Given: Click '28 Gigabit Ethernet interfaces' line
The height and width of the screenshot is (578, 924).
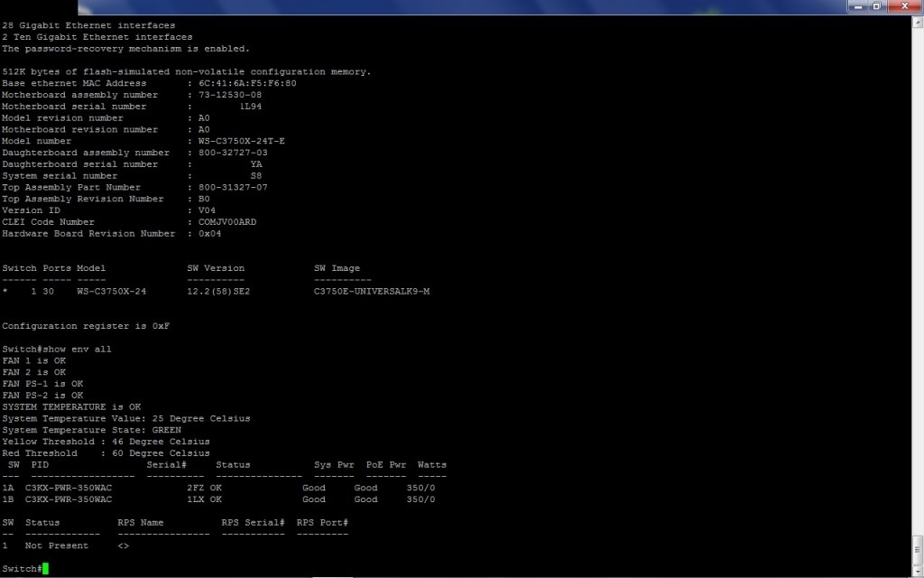Looking at the screenshot, I should click(x=88, y=25).
